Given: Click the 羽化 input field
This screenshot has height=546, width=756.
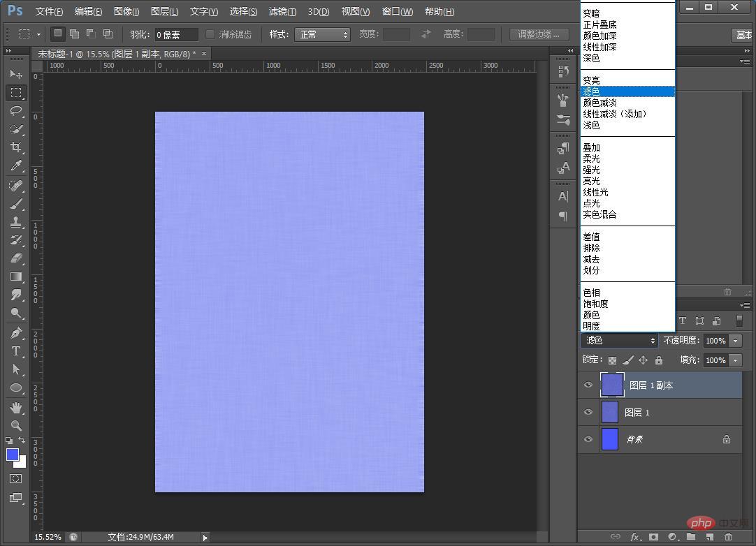Looking at the screenshot, I should tap(177, 35).
